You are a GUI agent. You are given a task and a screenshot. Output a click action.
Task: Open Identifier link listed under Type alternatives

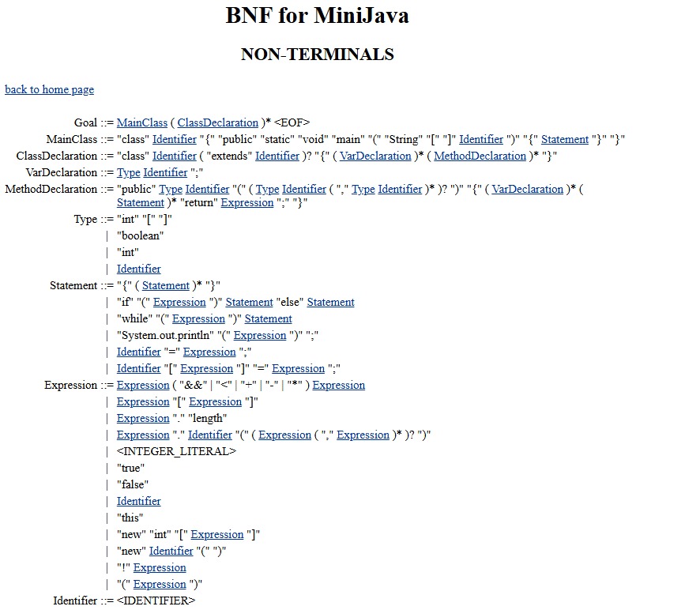pos(138,269)
